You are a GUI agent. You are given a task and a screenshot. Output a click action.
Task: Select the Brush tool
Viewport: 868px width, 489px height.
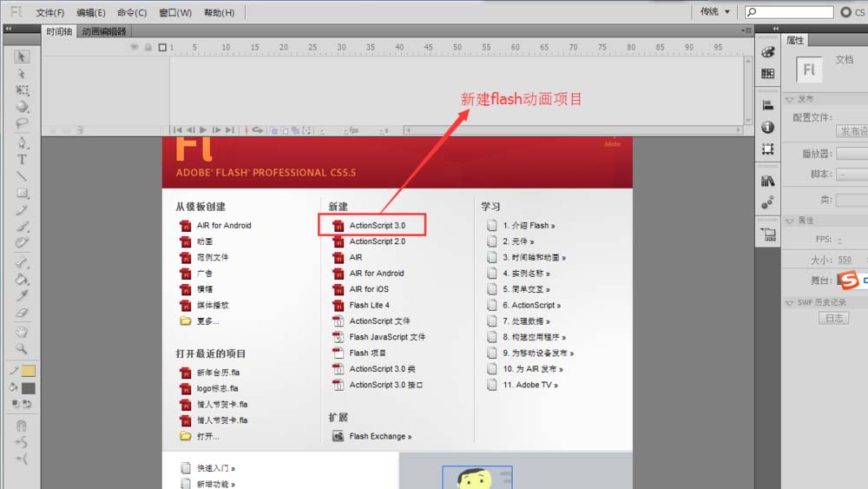tap(22, 227)
